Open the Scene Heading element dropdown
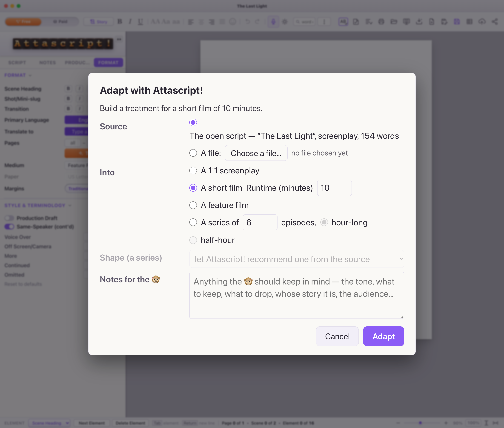The image size is (504, 428). coord(49,423)
